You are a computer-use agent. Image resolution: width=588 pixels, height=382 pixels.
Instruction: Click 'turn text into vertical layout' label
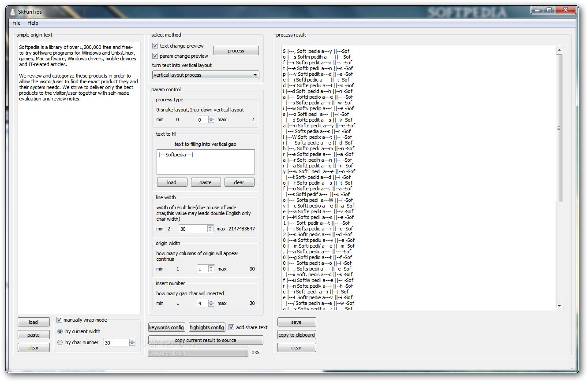click(182, 65)
